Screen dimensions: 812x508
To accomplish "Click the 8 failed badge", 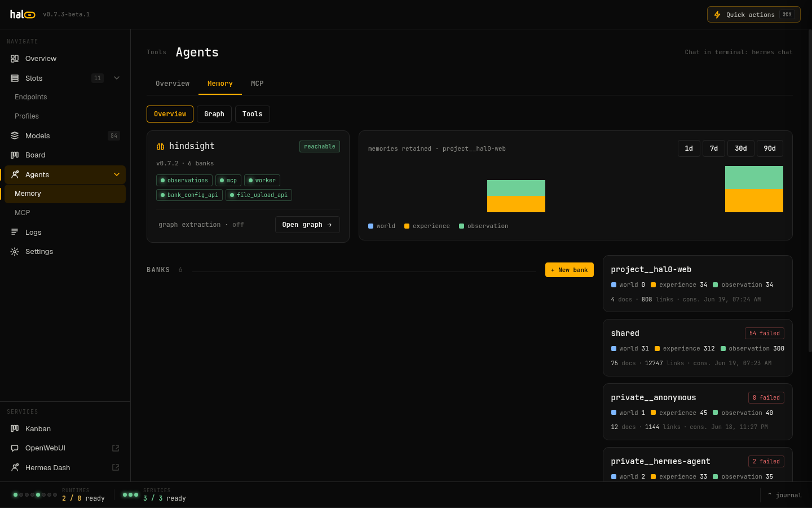I will tap(766, 398).
